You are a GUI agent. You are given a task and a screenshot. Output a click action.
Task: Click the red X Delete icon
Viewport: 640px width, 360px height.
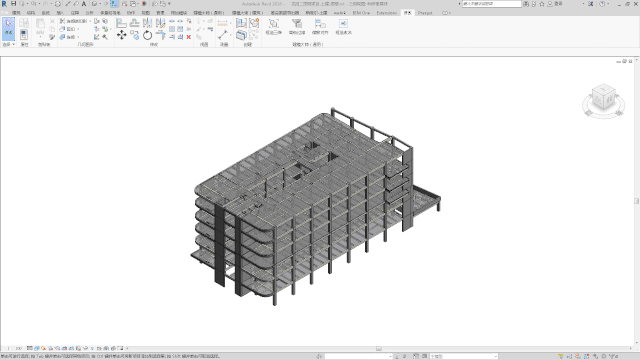coord(189,37)
